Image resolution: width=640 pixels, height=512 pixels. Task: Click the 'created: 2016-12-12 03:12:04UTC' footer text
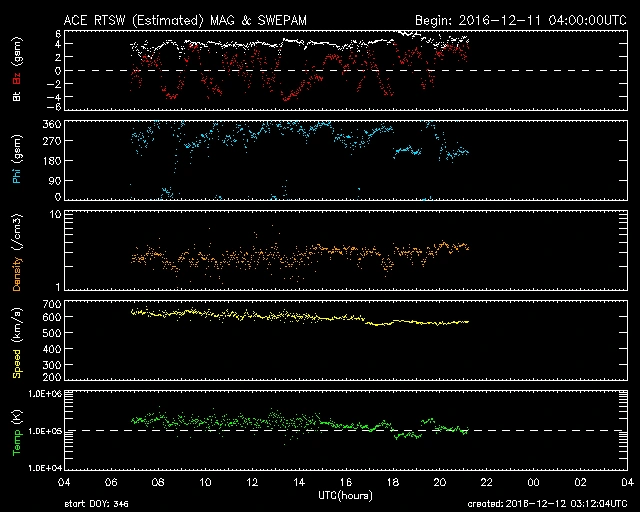(547, 504)
